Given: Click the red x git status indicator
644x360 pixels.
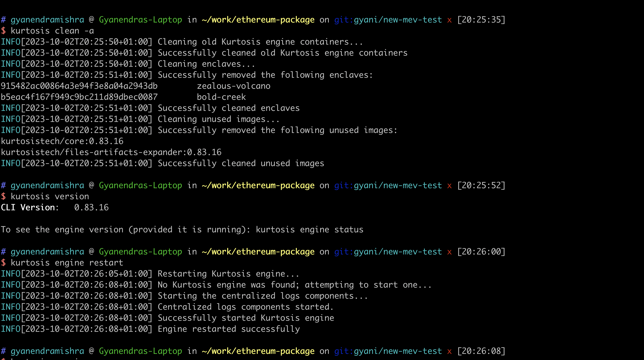Looking at the screenshot, I should pyautogui.click(x=449, y=19).
